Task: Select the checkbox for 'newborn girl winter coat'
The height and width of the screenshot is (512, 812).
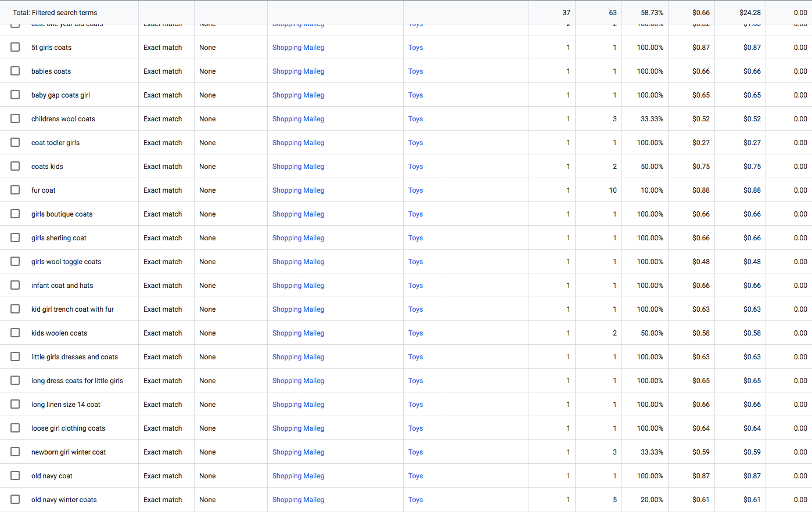Action: [15, 452]
